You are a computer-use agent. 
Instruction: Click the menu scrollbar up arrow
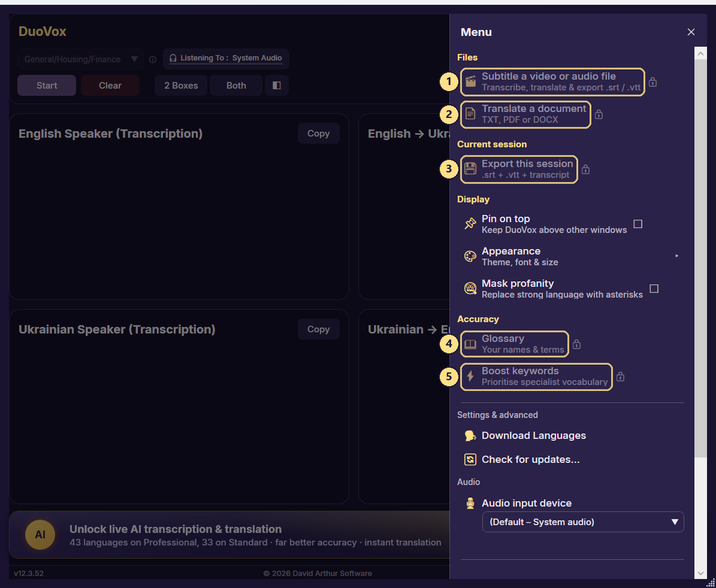coord(700,53)
